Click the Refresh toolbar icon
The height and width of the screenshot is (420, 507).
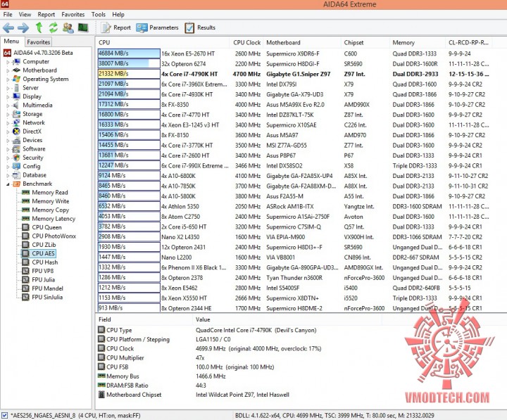click(x=54, y=27)
